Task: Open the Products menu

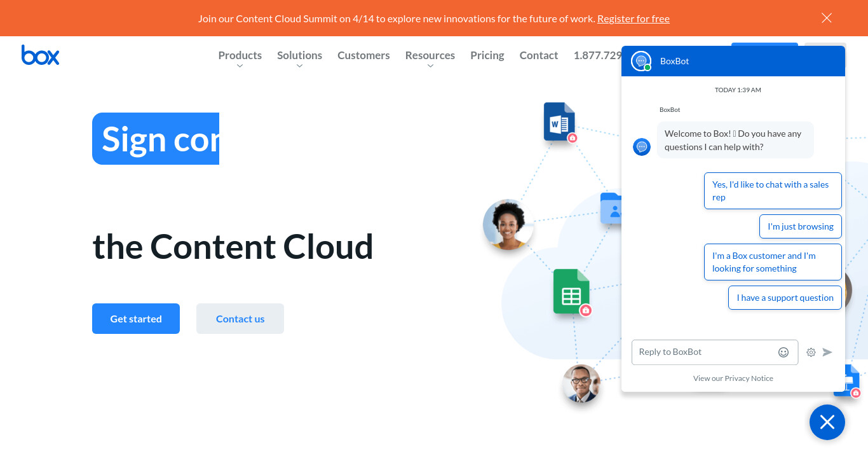Action: [x=240, y=55]
